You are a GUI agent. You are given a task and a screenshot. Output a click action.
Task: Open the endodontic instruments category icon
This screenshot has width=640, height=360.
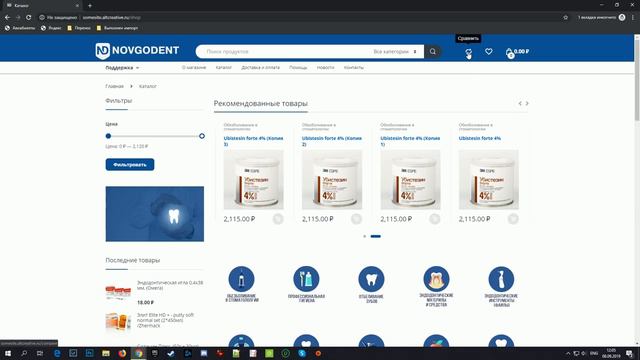tap(501, 286)
